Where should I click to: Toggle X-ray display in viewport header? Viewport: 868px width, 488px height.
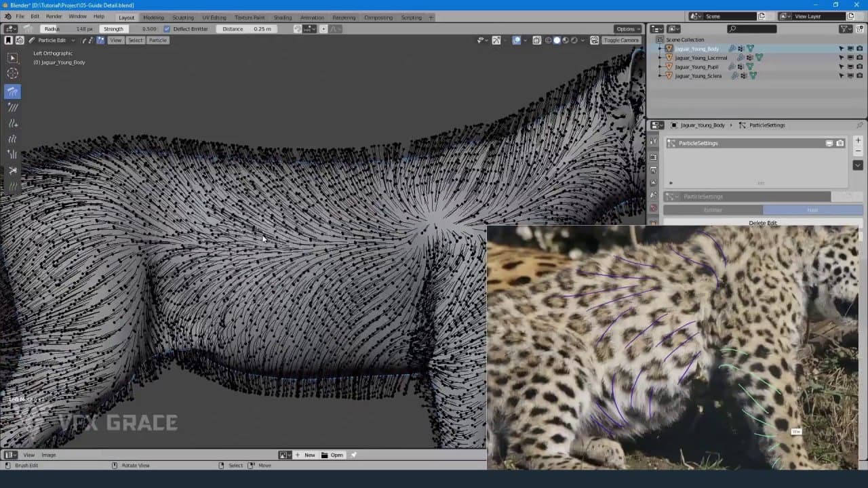click(536, 40)
